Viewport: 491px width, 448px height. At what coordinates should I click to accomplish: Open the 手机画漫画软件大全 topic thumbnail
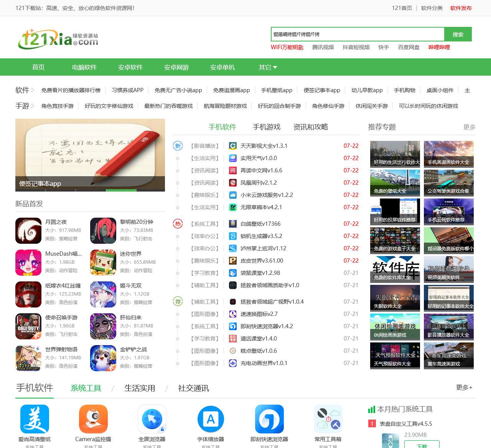[x=449, y=154]
